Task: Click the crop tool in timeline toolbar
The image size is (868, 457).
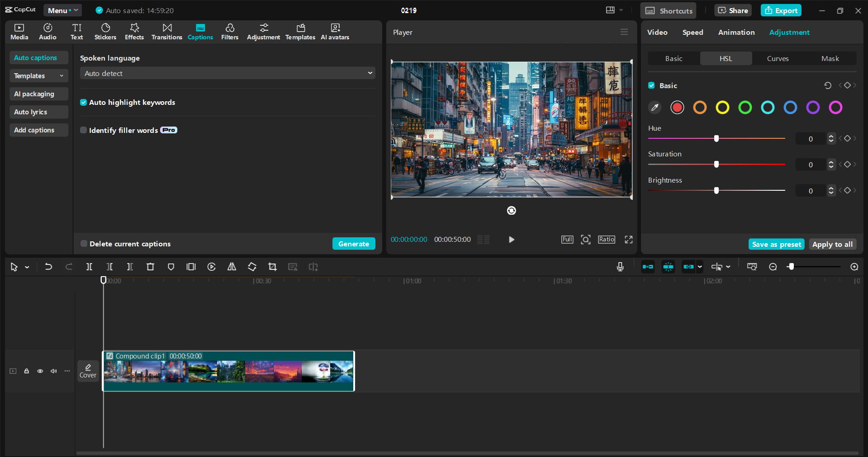Action: [x=272, y=267]
